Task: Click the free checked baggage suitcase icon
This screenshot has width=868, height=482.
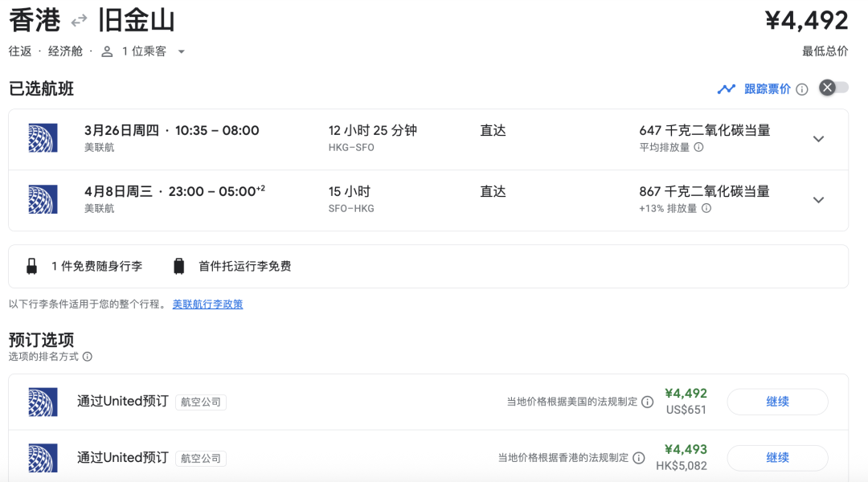Action: pos(179,266)
